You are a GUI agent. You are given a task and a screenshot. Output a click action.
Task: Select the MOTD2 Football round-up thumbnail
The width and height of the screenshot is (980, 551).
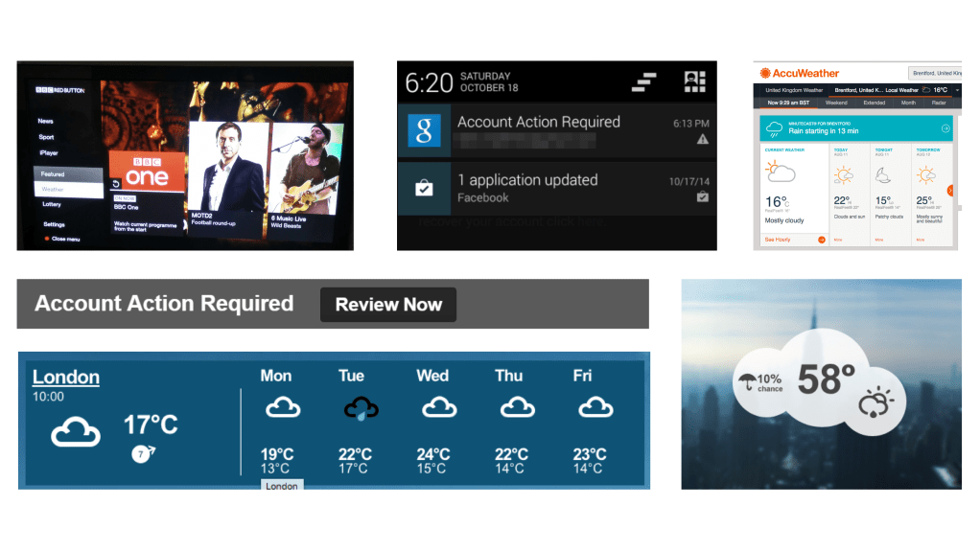(x=227, y=177)
